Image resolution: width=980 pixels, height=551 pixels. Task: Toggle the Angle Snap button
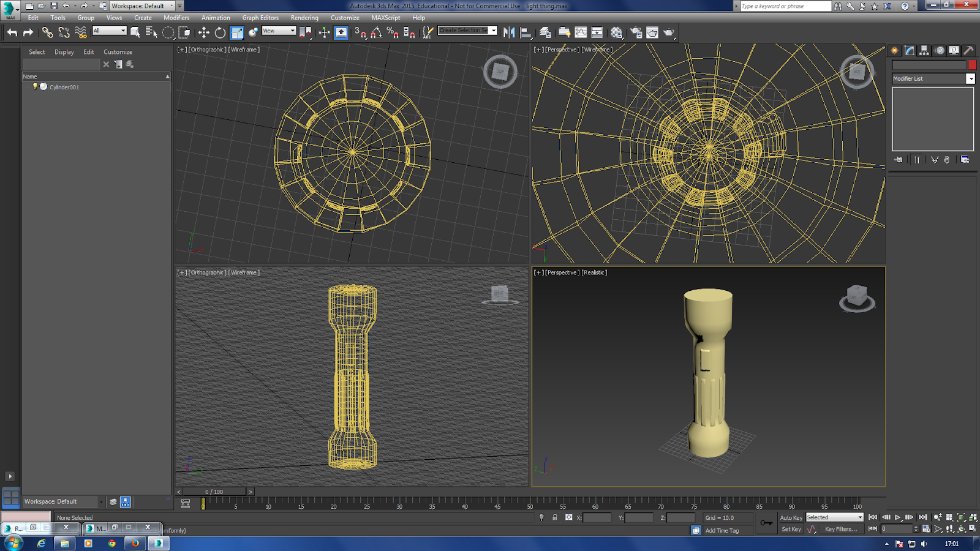[x=377, y=32]
